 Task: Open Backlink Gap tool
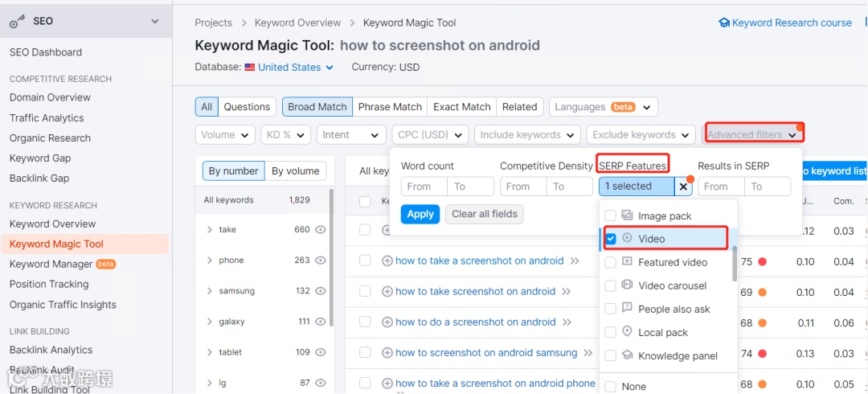click(x=39, y=178)
